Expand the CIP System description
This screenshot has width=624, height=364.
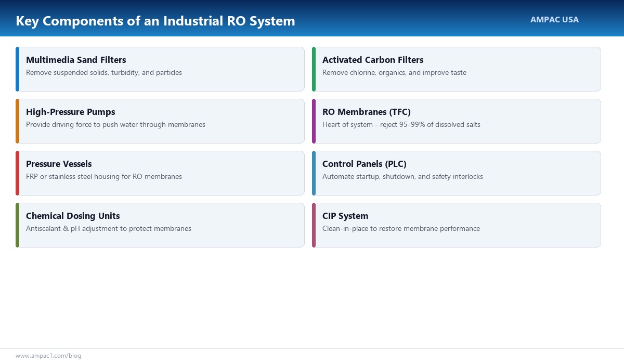(401, 228)
